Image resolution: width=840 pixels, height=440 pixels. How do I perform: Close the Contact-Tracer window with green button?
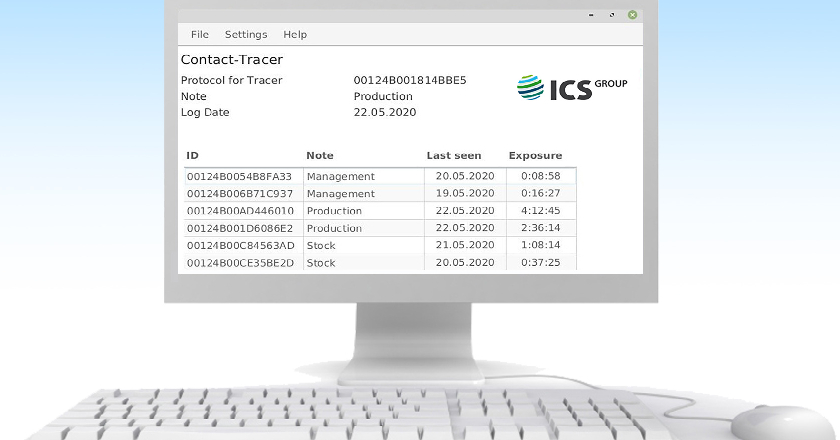(632, 15)
